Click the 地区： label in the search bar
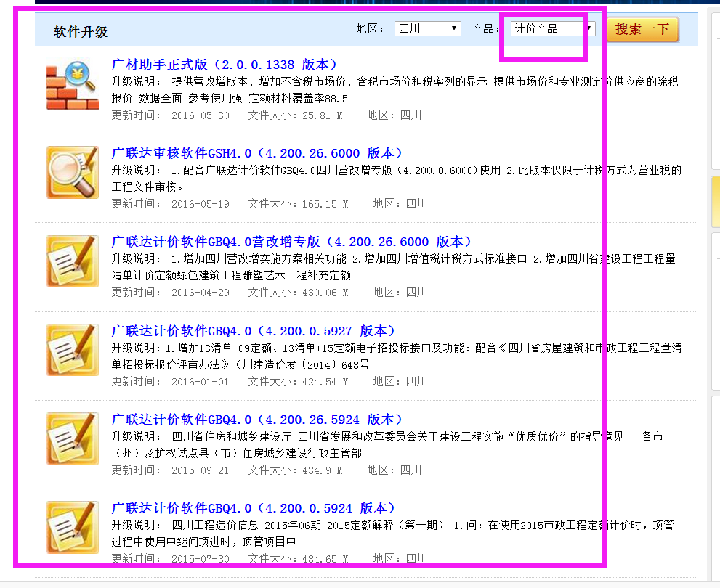The height and width of the screenshot is (588, 720). [x=370, y=29]
